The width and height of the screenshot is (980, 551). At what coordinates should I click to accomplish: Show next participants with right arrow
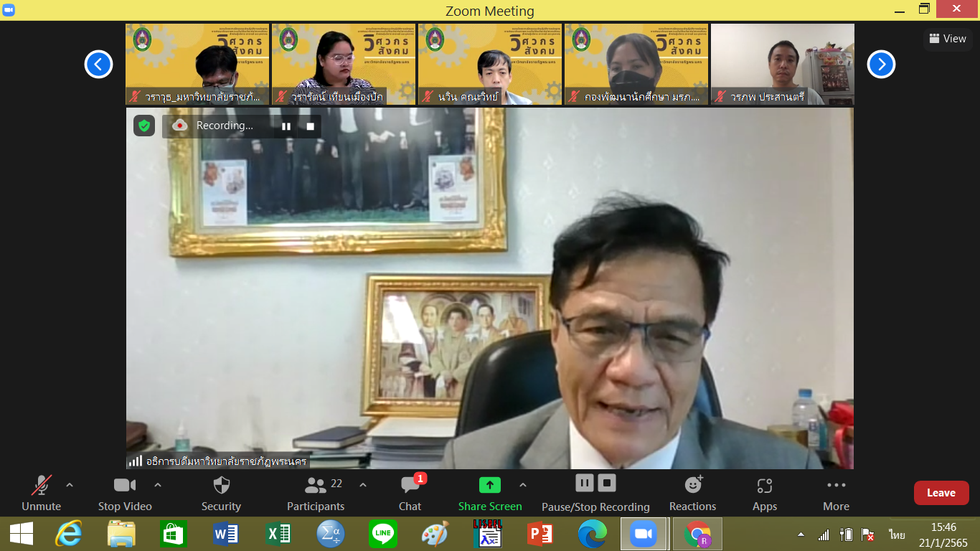pos(881,65)
